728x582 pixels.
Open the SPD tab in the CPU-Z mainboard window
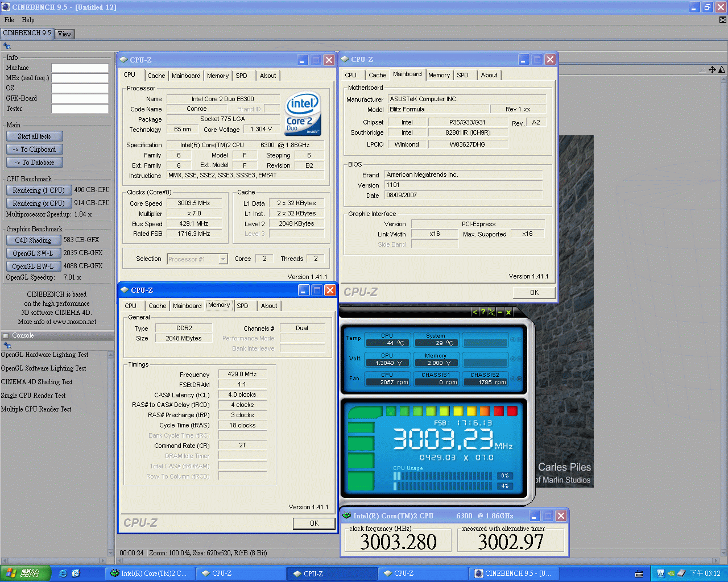point(463,75)
